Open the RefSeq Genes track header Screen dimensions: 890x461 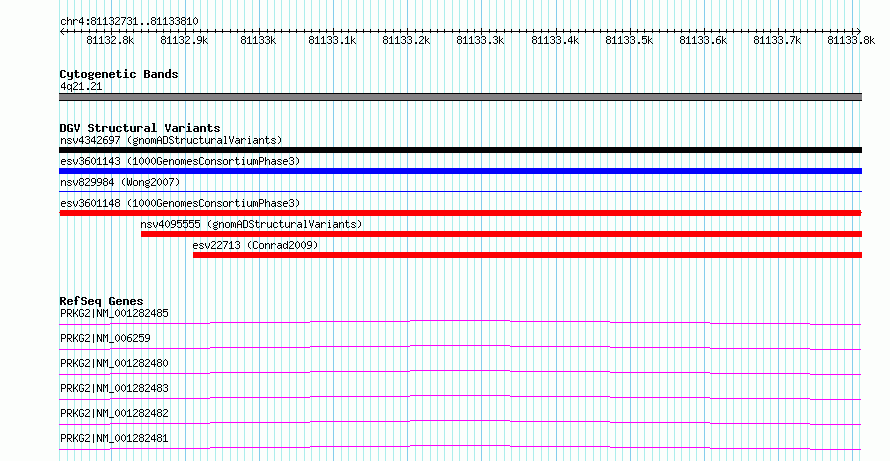[101, 301]
